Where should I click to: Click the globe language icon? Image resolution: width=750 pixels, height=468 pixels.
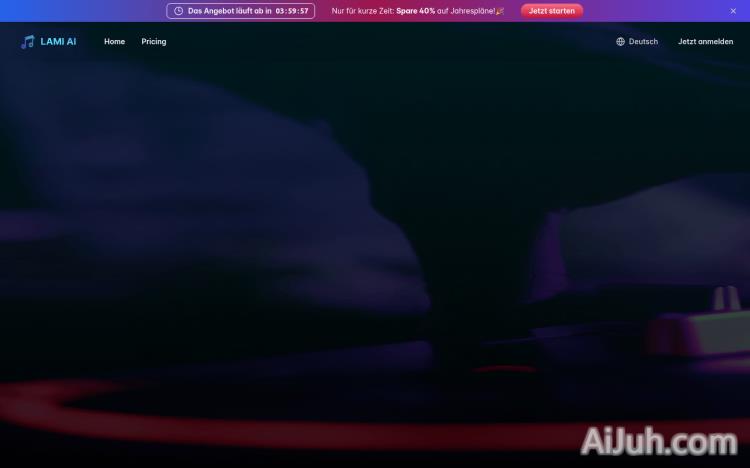620,42
